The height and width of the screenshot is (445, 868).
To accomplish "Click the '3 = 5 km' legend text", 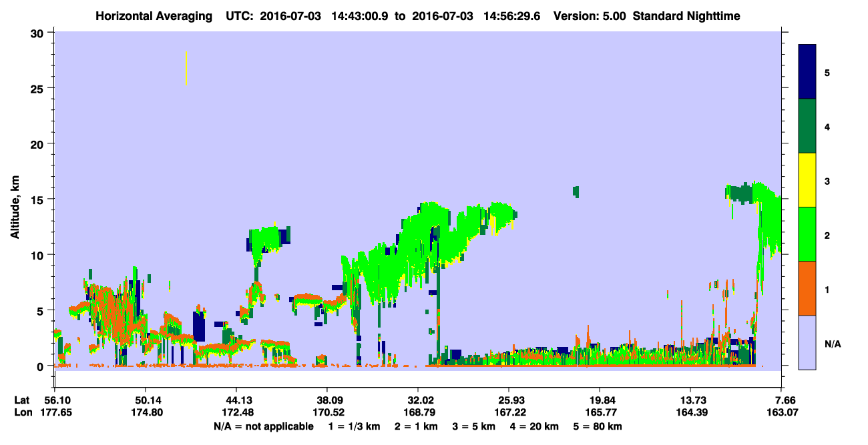I will (473, 426).
